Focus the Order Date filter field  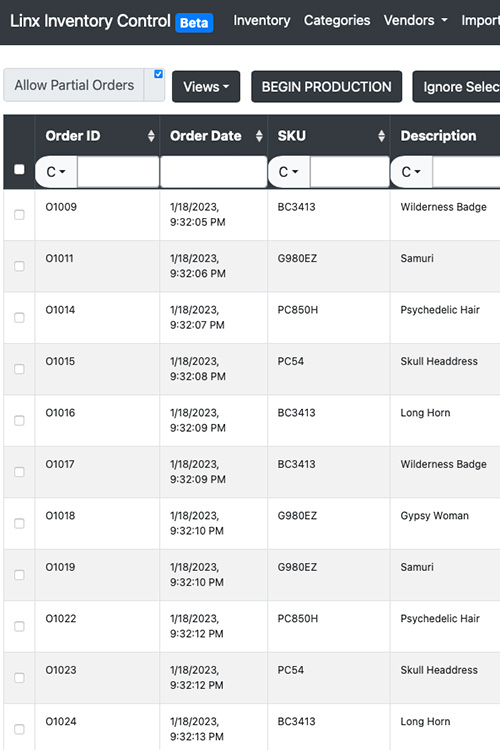(213, 172)
